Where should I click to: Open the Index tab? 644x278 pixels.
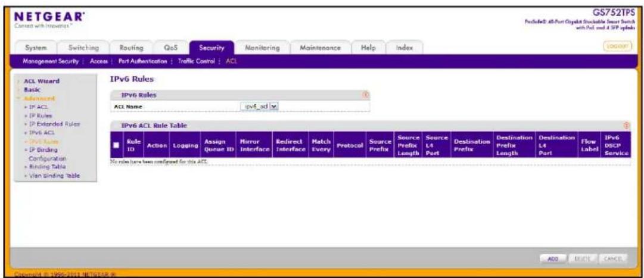[404, 48]
